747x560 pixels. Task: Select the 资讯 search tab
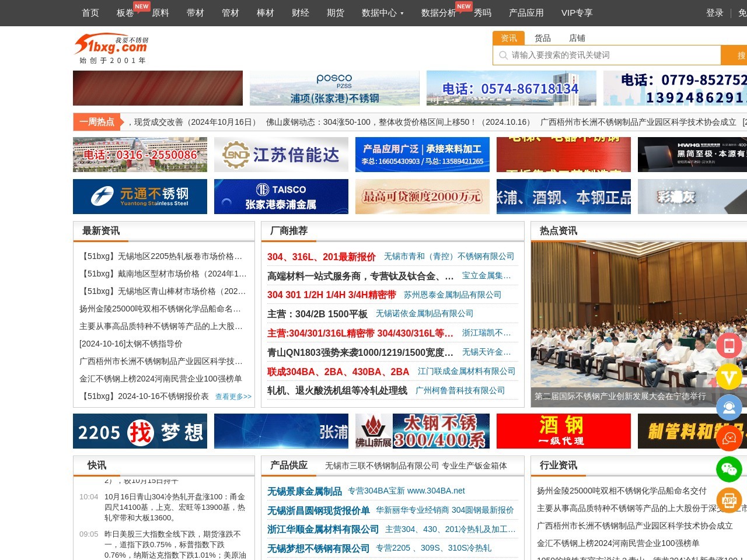pos(508,38)
